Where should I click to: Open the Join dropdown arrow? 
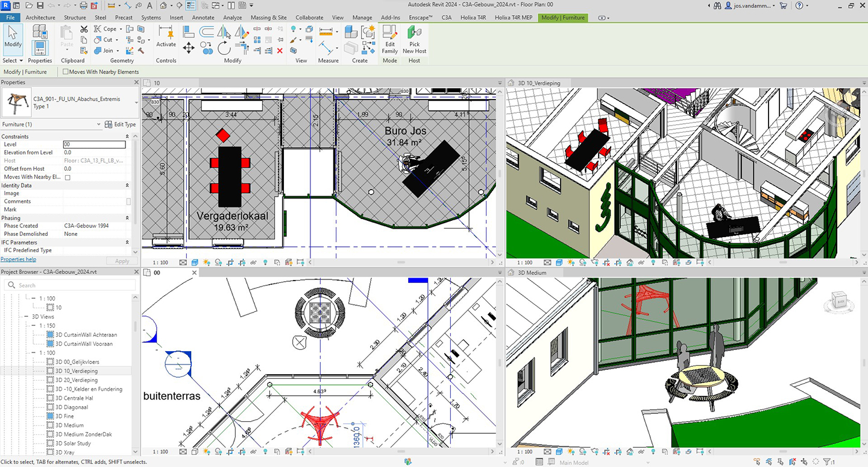[x=118, y=51]
